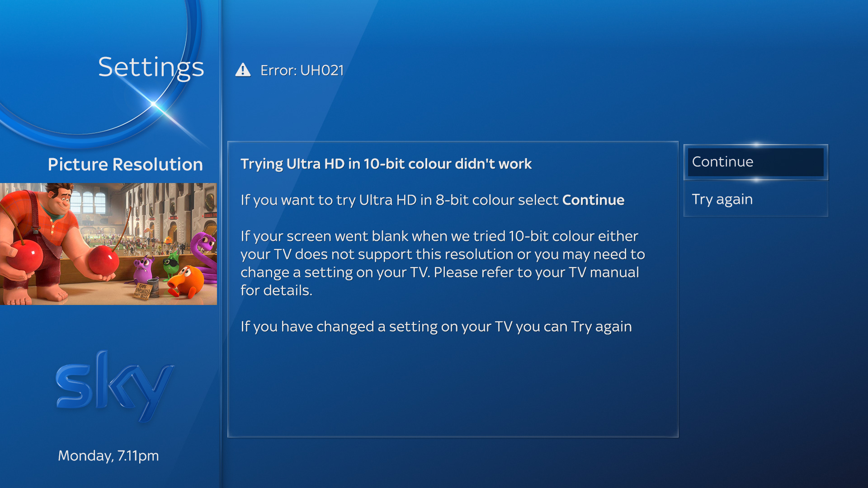The width and height of the screenshot is (868, 488).
Task: Select the Picture Resolution heading
Action: (x=125, y=164)
